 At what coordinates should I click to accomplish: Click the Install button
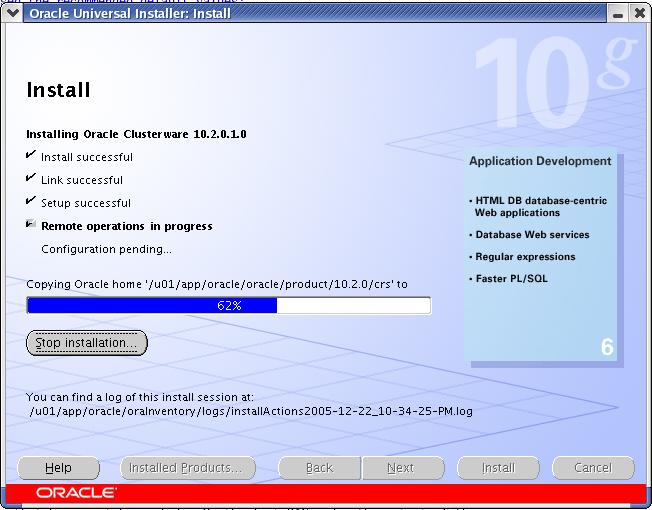tap(498, 468)
